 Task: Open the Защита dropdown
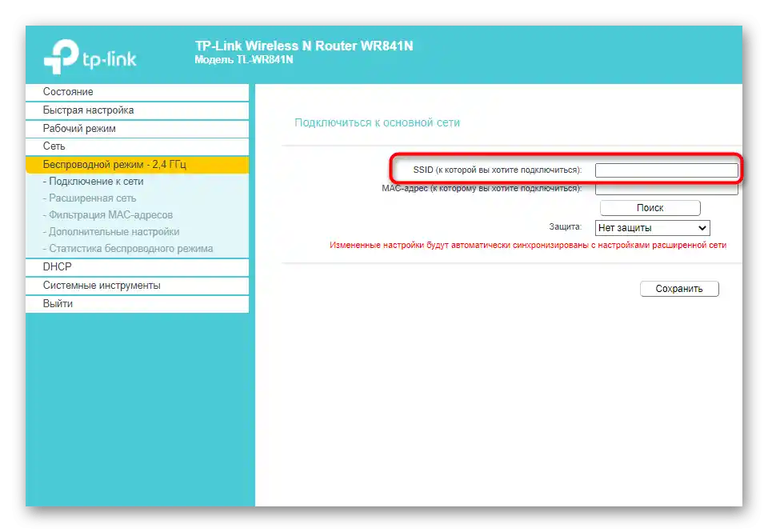[653, 228]
